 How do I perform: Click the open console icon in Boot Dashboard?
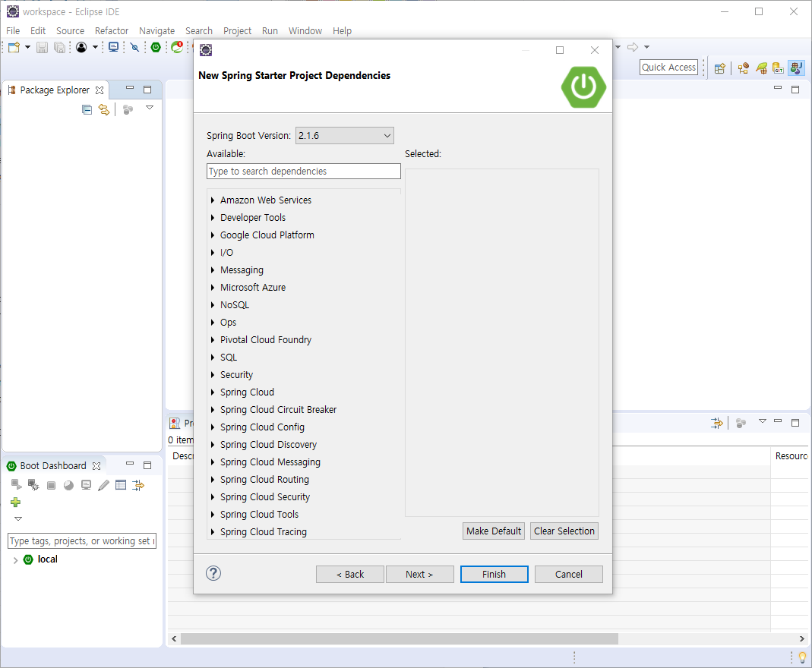[86, 485]
